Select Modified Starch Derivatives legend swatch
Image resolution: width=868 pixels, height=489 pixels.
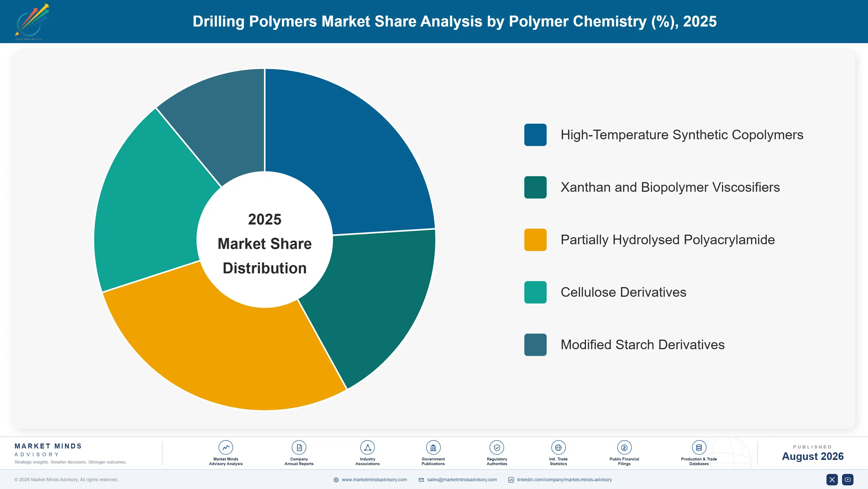click(535, 345)
